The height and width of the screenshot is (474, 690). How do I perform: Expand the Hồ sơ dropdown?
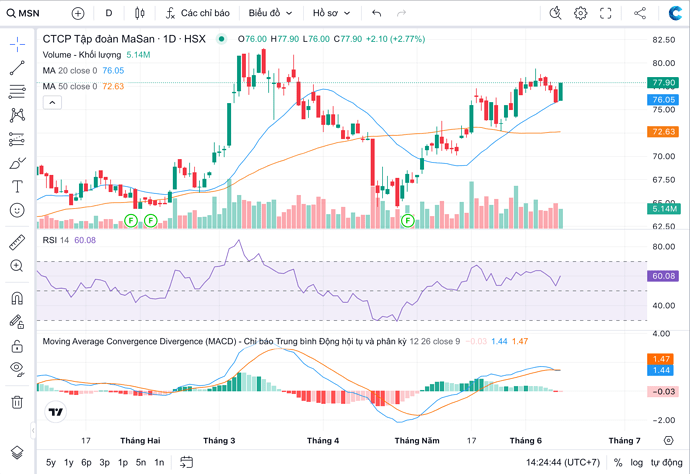pyautogui.click(x=331, y=13)
